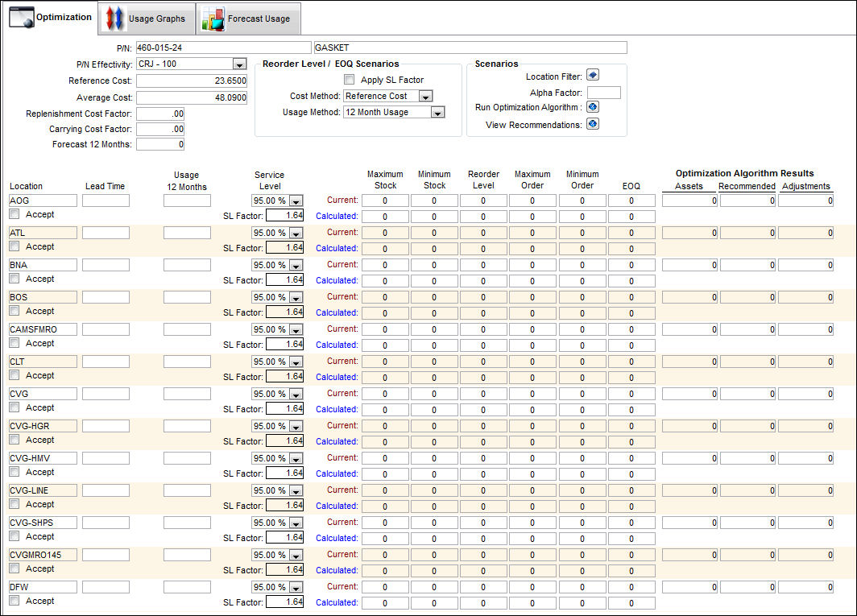Click the Usage 12 Months field for BNA
The image size is (857, 616).
point(187,265)
